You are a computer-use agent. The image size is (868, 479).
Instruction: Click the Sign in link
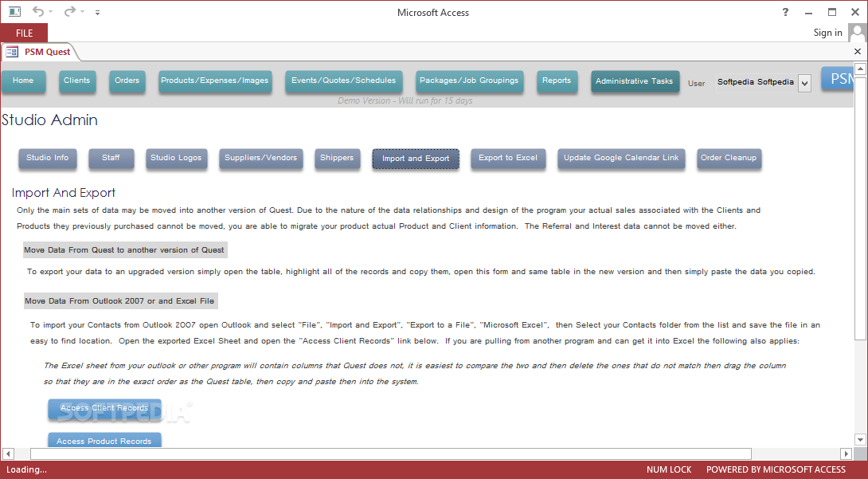click(x=827, y=32)
